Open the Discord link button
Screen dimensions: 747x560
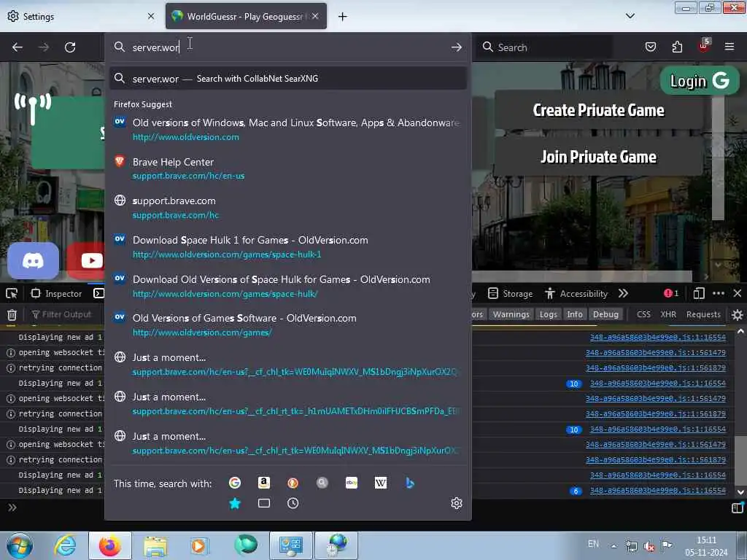[33, 260]
